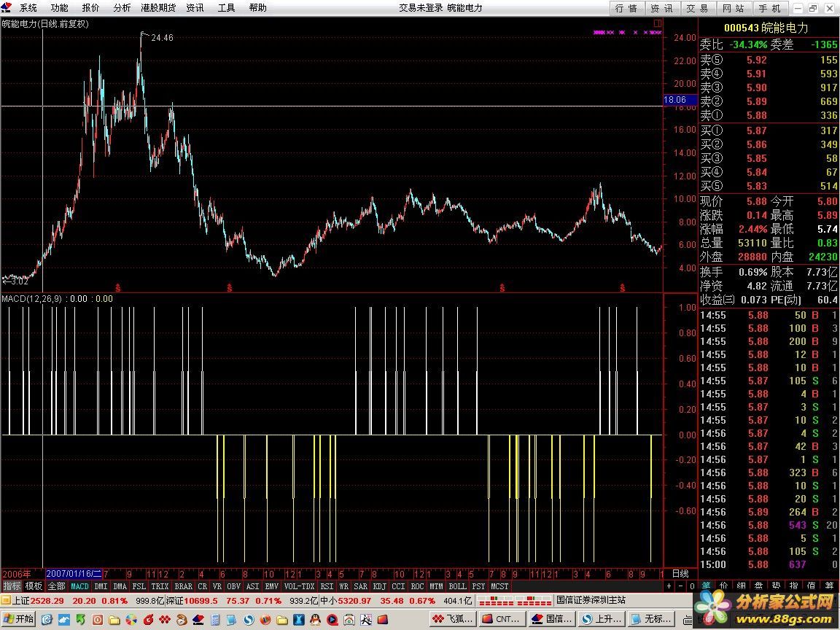Open the CNT taskbar window
Screen dimensions: 840x630
[502, 619]
